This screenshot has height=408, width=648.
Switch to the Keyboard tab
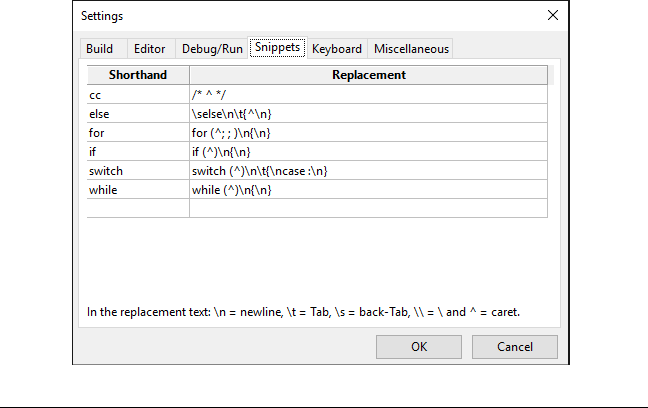click(337, 48)
